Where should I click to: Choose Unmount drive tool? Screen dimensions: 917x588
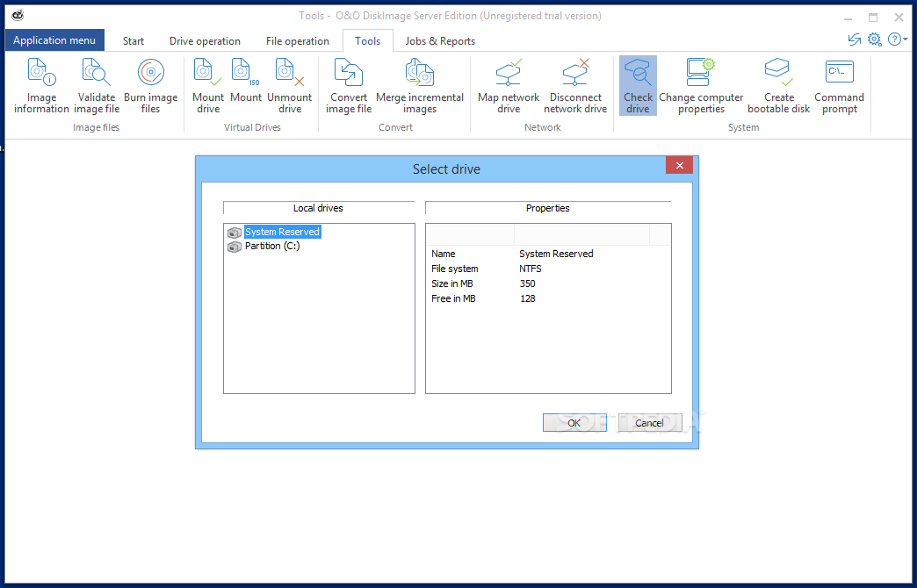[x=290, y=86]
